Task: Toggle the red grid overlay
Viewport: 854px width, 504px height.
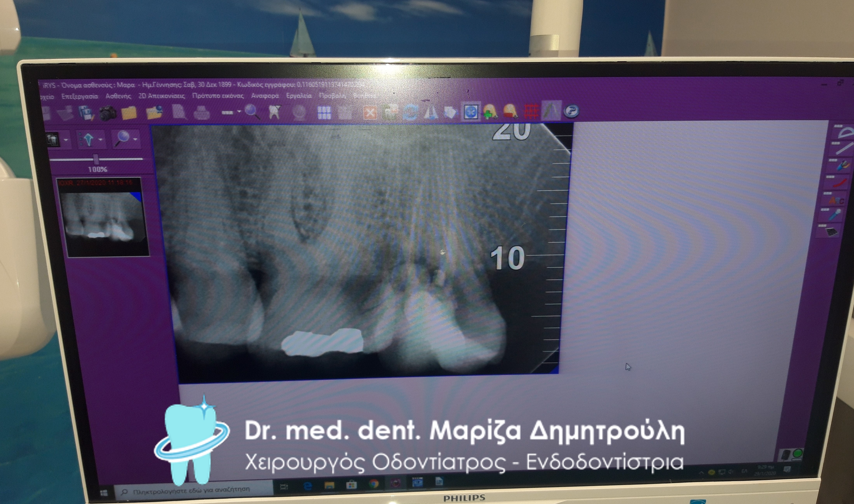Action: (x=531, y=111)
